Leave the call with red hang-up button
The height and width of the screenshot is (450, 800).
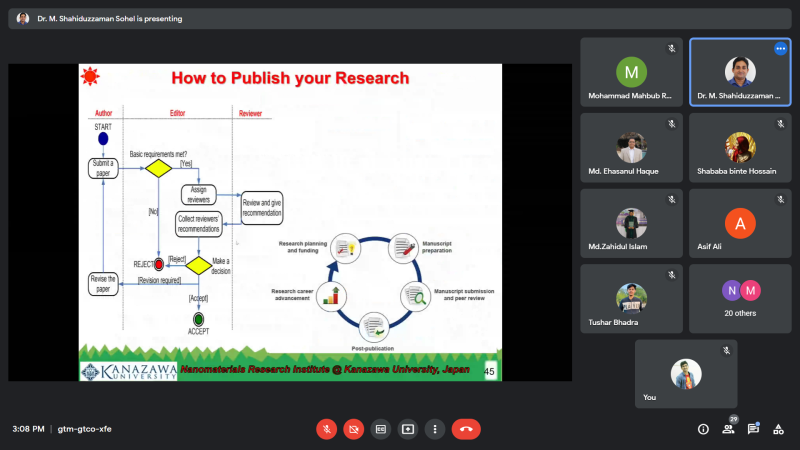tap(466, 429)
